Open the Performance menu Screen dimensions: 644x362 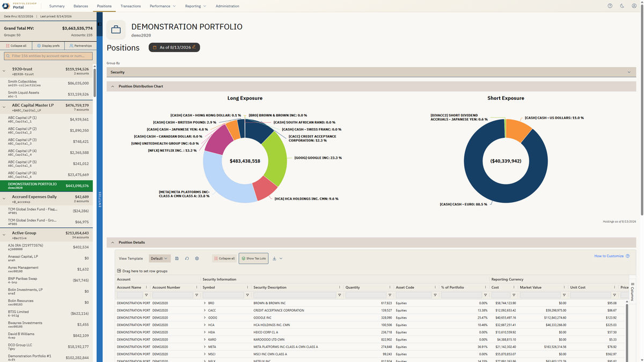point(163,6)
